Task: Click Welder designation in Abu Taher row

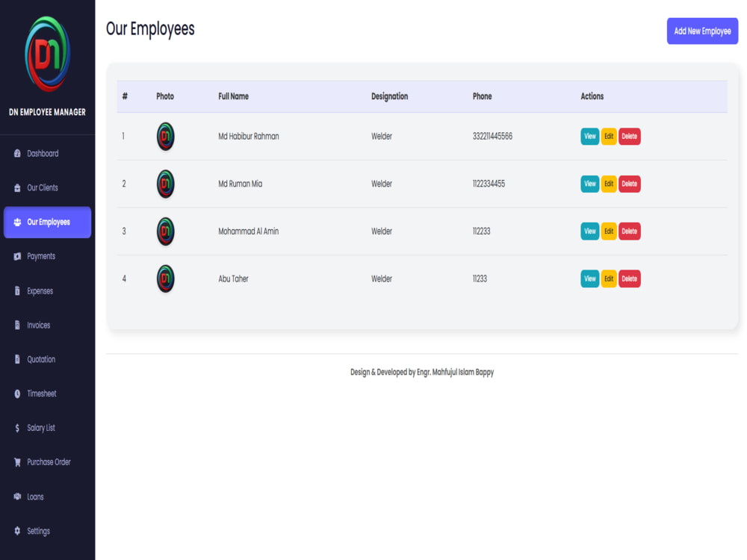Action: (382, 279)
